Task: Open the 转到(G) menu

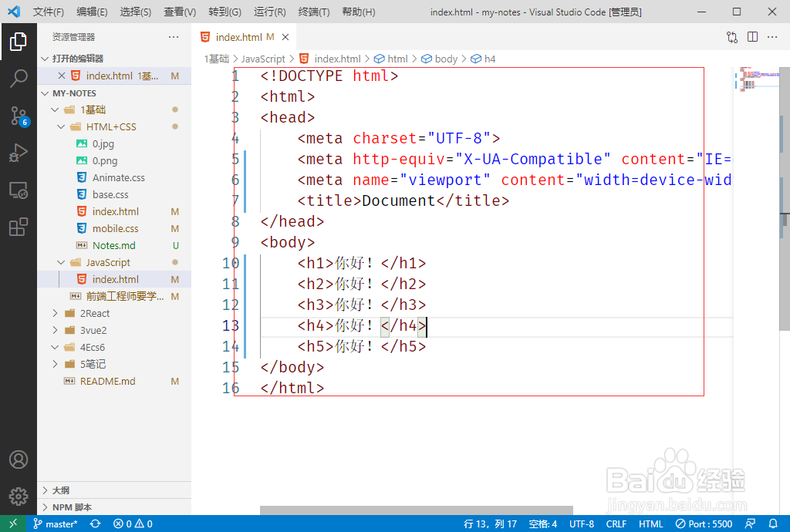Action: [x=225, y=12]
